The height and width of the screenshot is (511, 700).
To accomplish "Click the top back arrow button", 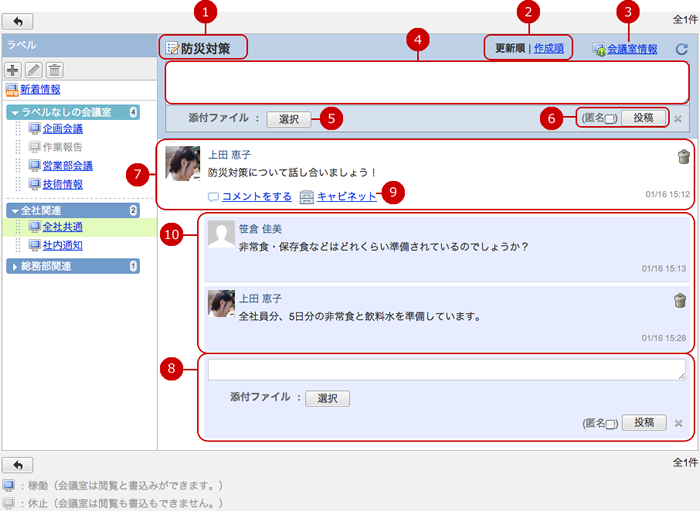I will pos(18,21).
